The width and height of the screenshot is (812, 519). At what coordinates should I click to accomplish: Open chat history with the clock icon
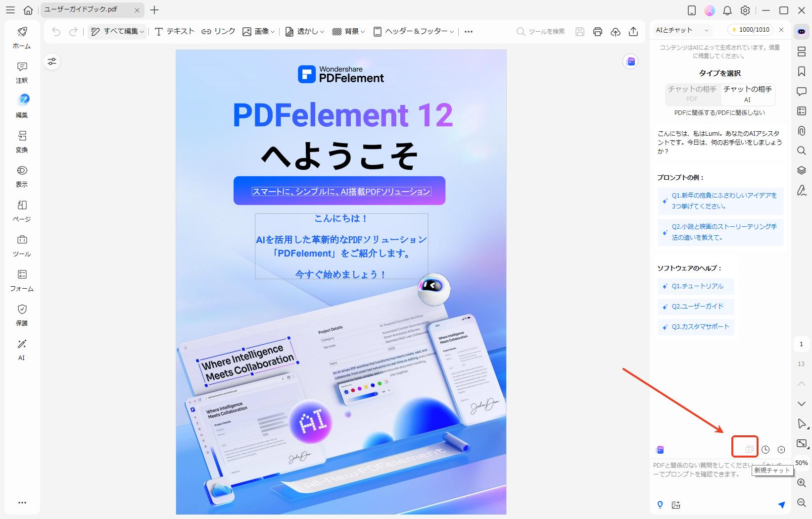[764, 449]
